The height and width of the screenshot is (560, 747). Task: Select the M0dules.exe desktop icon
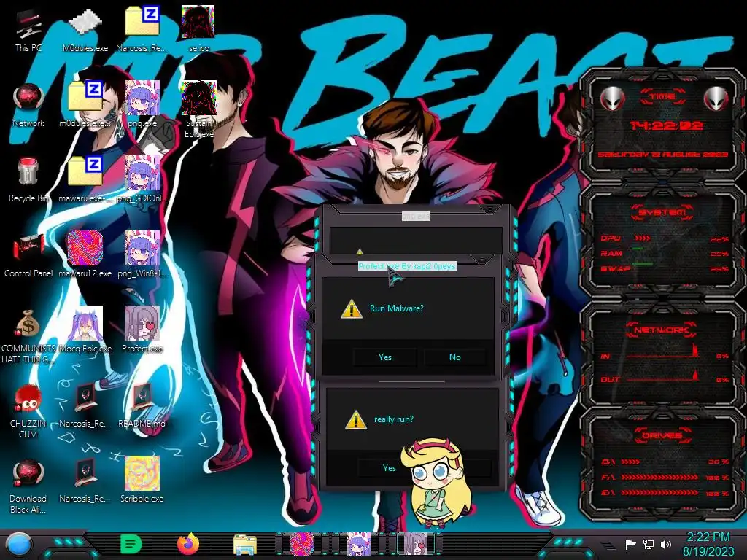85,29
